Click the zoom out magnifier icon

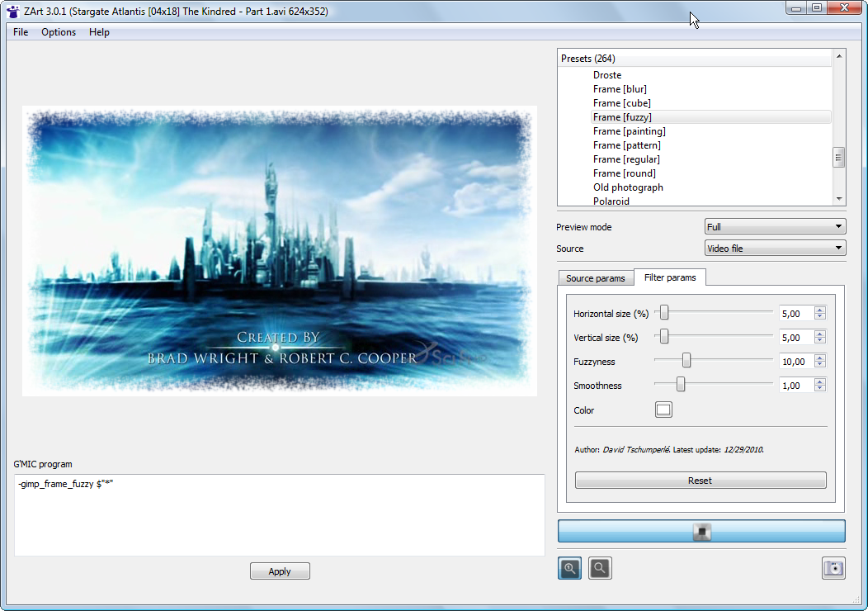coord(600,568)
